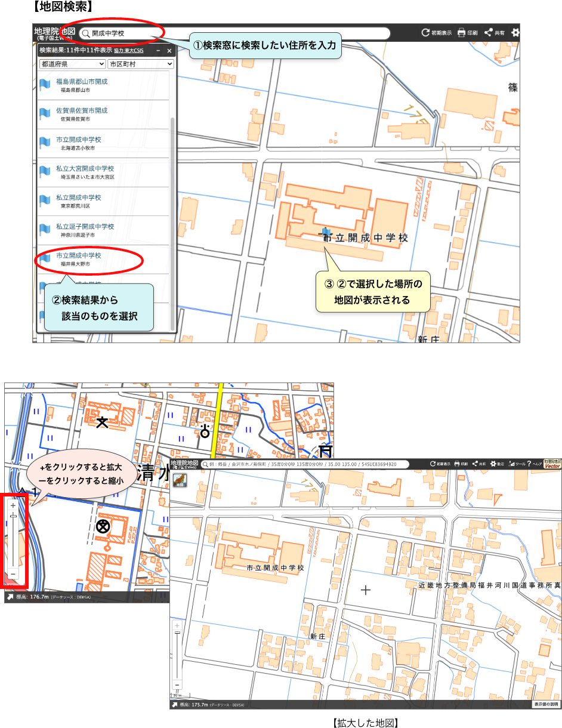The height and width of the screenshot is (728, 562).
Task: Click the 表示値の説明 button
Action: coord(546,704)
